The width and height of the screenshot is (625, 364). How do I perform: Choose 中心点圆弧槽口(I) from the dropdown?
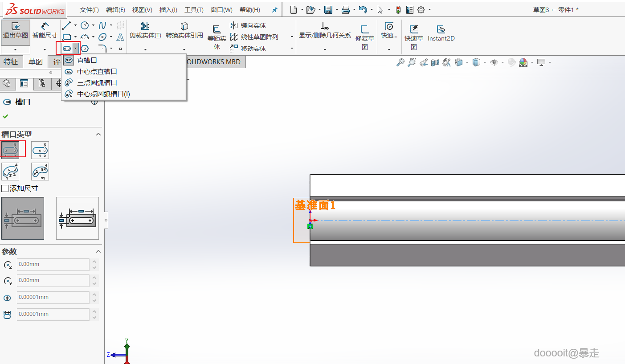[x=124, y=94]
